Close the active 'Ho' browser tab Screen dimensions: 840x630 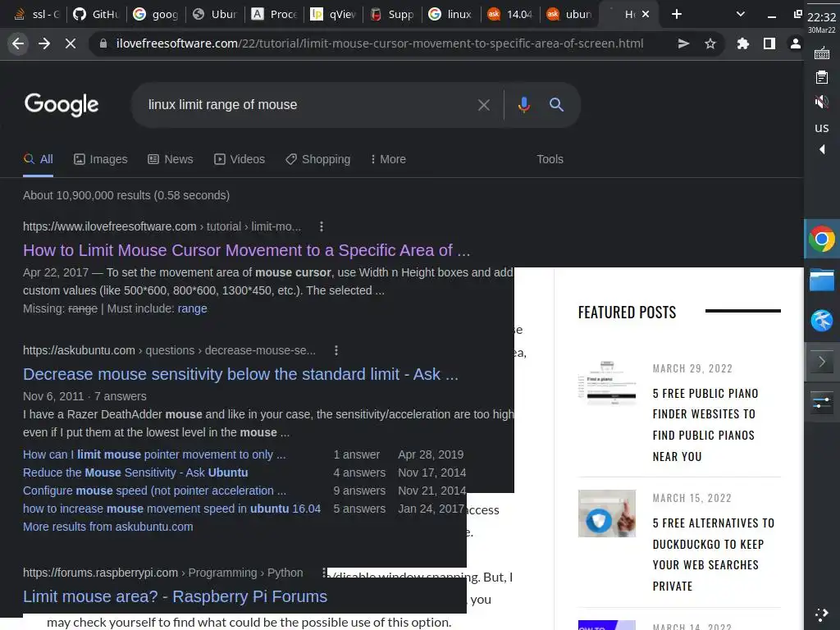point(646,15)
